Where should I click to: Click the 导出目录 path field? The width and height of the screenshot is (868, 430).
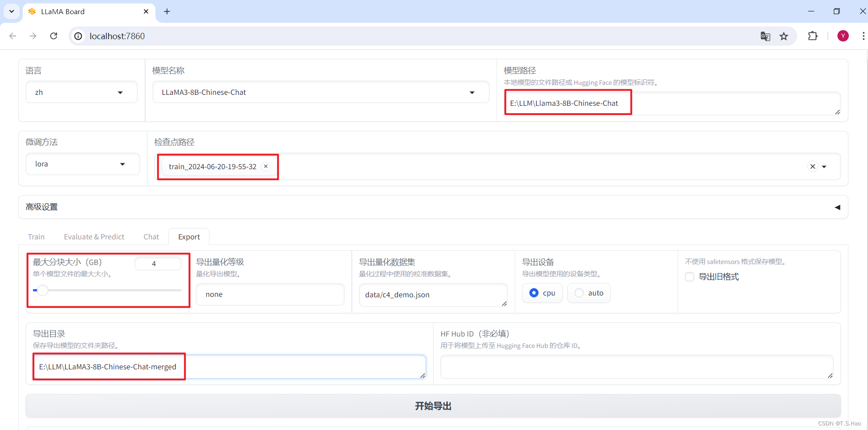[230, 367]
